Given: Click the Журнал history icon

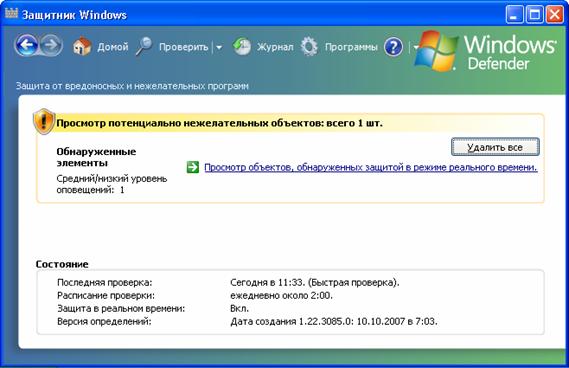Looking at the screenshot, I should pyautogui.click(x=242, y=47).
